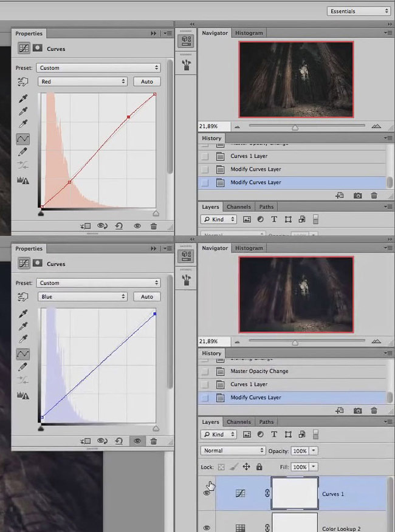395x532 pixels.
Task: Click black point slider under the Blue curve
Action: point(41,429)
